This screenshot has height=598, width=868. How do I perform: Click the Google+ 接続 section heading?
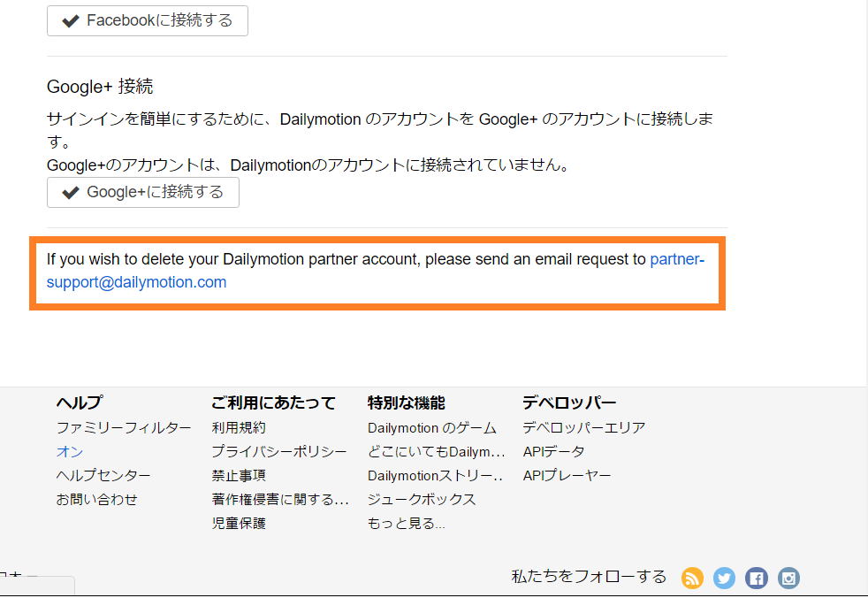point(100,87)
